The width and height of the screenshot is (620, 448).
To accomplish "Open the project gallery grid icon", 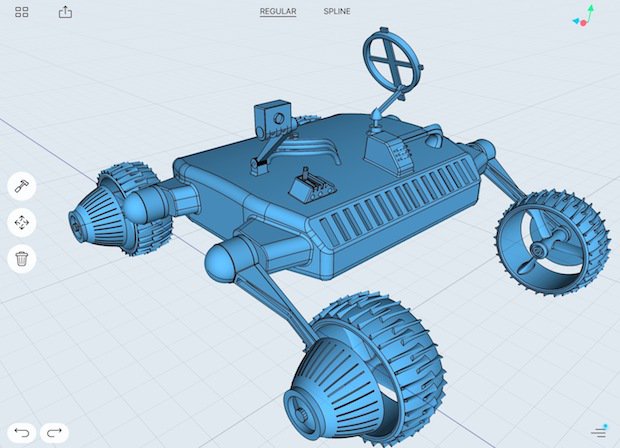I will (22, 13).
